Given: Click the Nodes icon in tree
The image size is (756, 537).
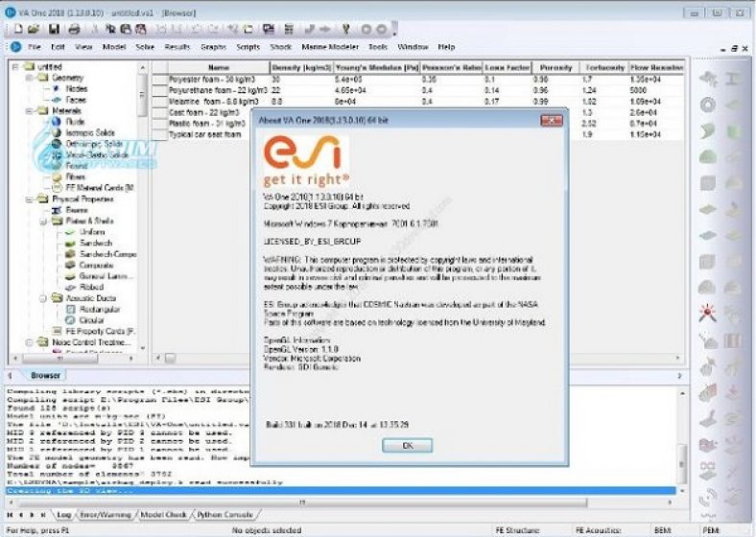Looking at the screenshot, I should (x=57, y=88).
